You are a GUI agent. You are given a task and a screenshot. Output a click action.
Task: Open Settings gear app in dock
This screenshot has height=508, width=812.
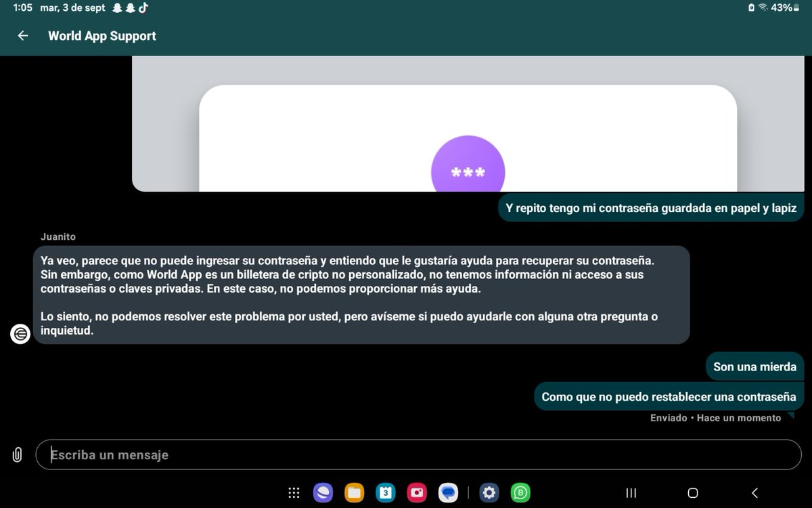[x=489, y=493]
